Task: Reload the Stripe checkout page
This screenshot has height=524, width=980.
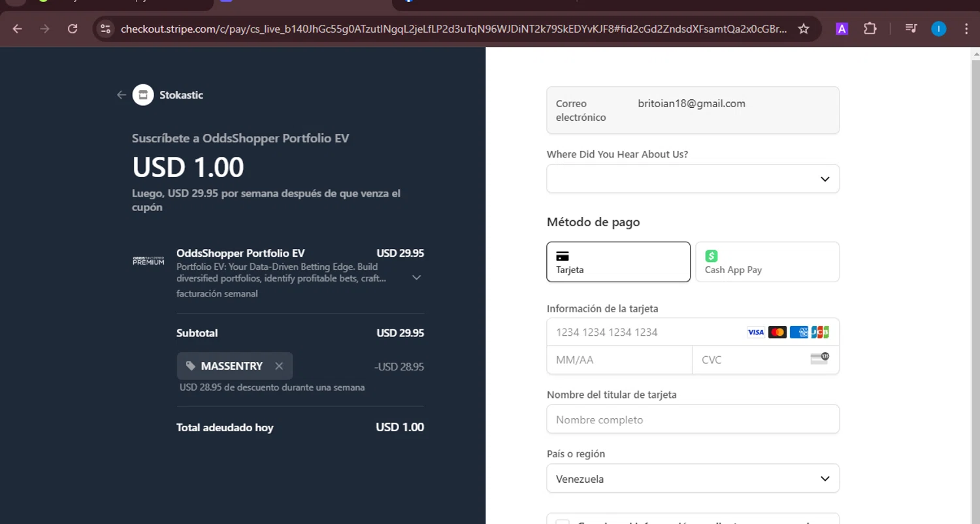Action: click(x=73, y=29)
